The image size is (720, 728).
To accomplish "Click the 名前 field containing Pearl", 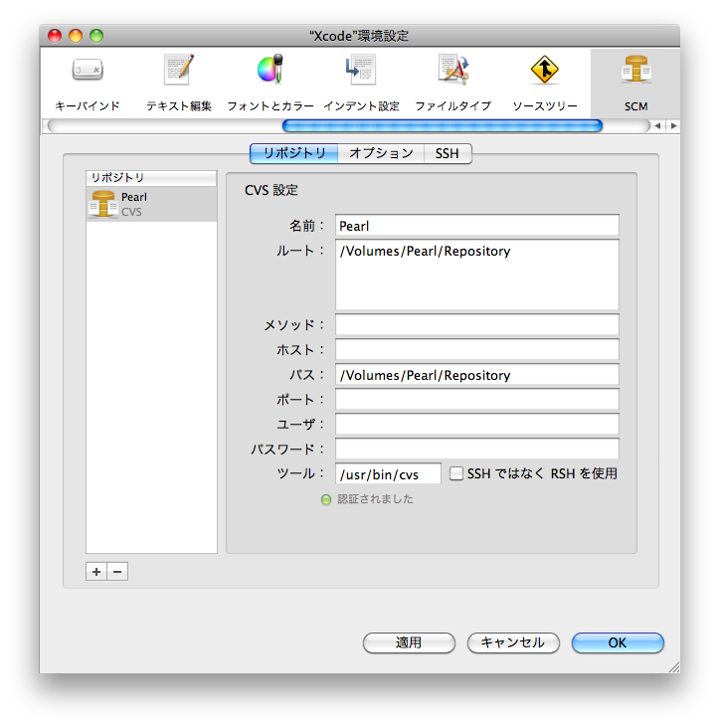I will tap(476, 226).
